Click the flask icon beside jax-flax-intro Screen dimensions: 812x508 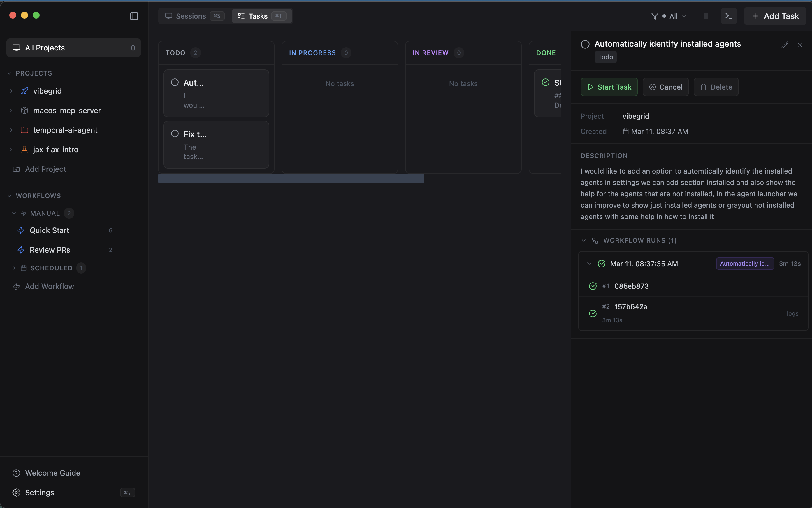pyautogui.click(x=24, y=150)
